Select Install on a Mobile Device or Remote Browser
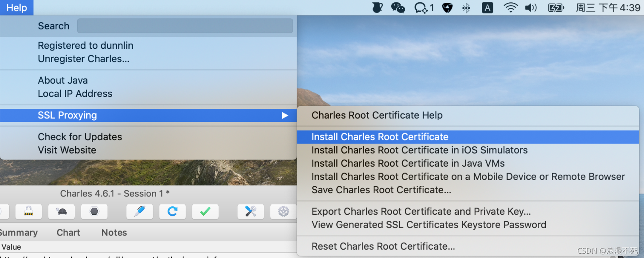Image resolution: width=644 pixels, height=258 pixels. (468, 177)
